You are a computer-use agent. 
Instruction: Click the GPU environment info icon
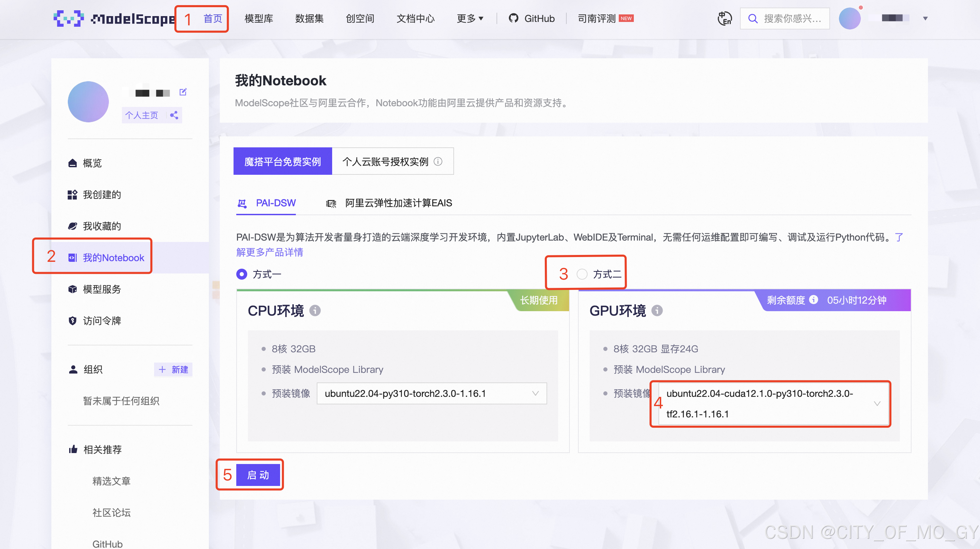657,311
